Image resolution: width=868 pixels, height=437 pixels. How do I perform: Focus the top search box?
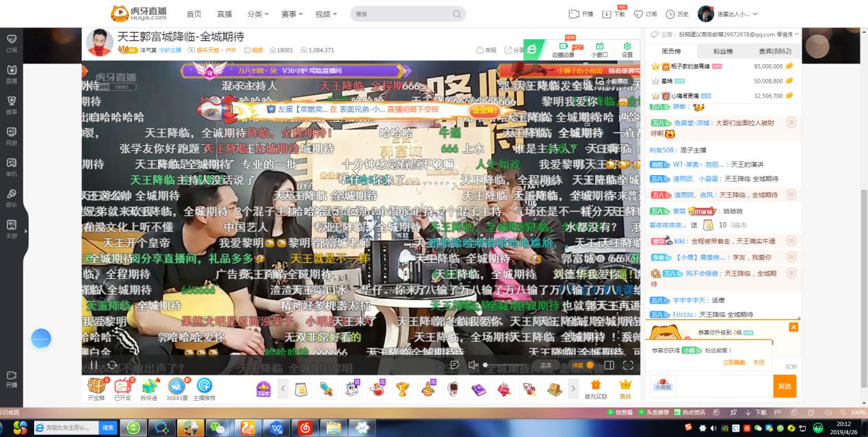coord(408,14)
